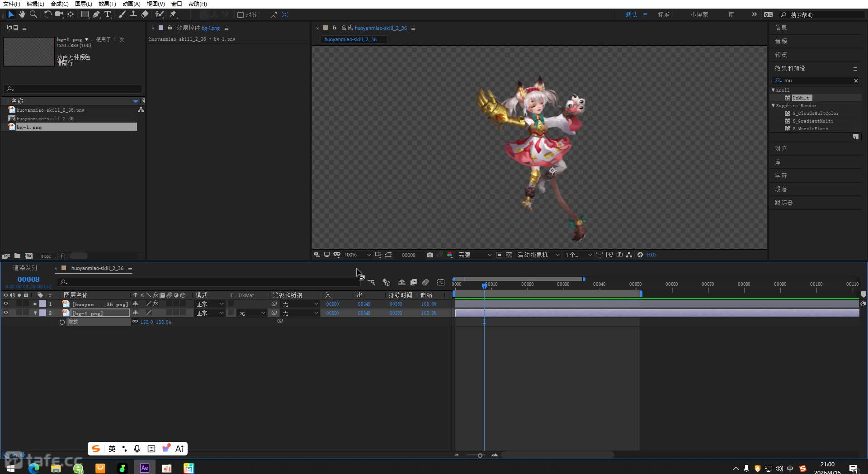Delete selected project item with trash icon
This screenshot has width=868, height=474.
pyautogui.click(x=63, y=256)
